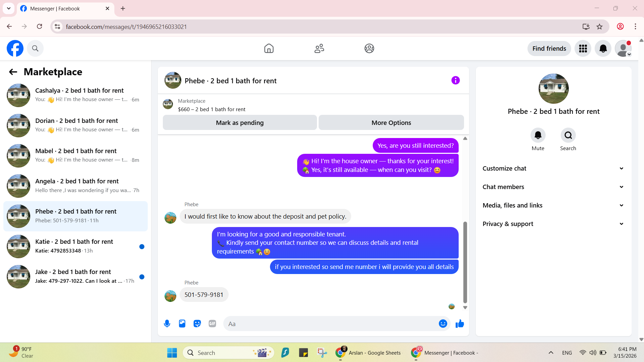Open the Facebook menu grid icon

click(583, 48)
